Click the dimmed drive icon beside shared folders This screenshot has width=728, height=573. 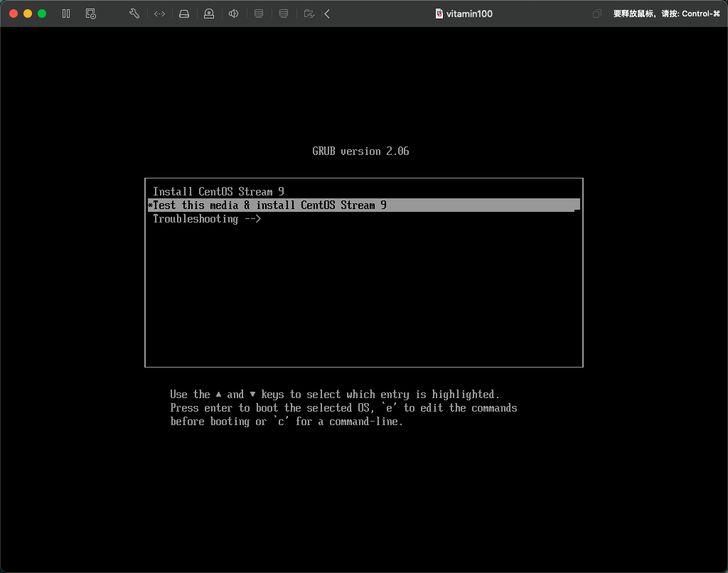(284, 14)
